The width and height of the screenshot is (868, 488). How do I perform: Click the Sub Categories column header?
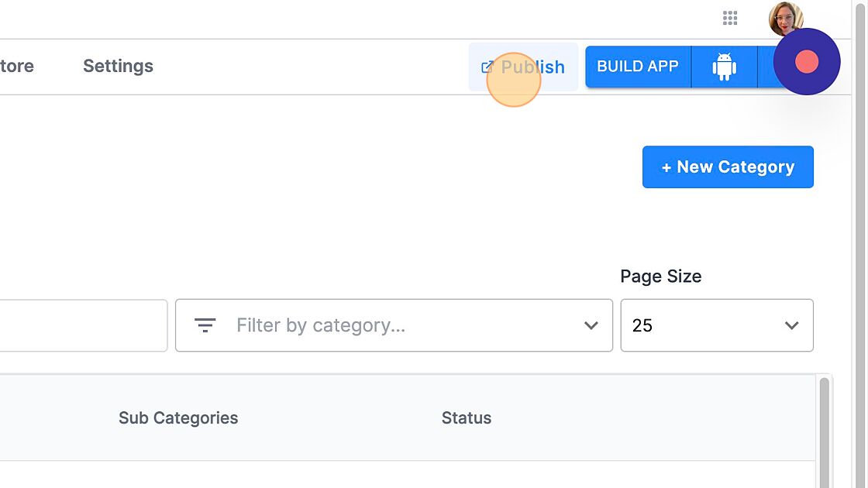(x=178, y=418)
